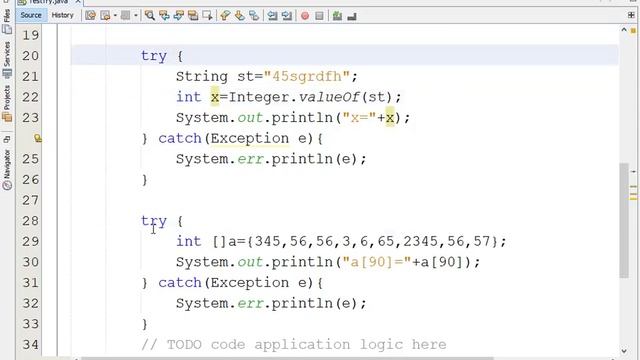The image size is (640, 360).
Task: Navigate Back in the editor toolbar
Action: pos(105,16)
